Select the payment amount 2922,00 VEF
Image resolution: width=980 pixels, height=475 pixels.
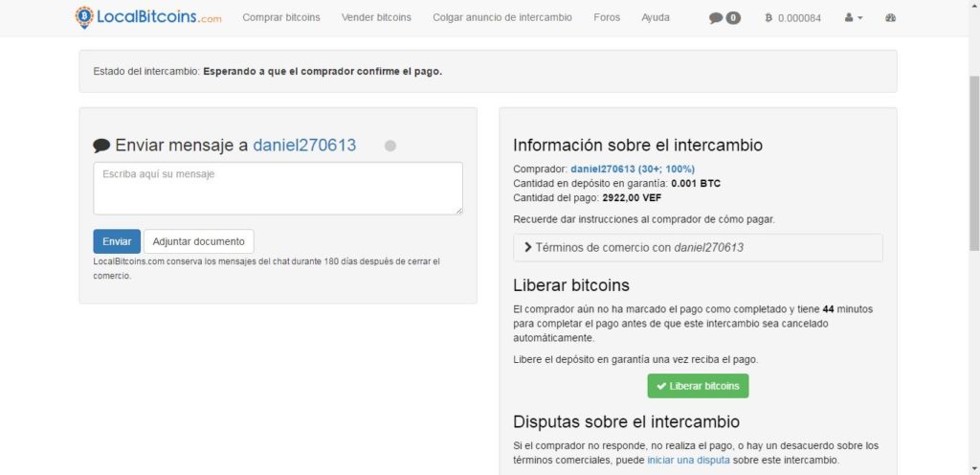pyautogui.click(x=632, y=198)
